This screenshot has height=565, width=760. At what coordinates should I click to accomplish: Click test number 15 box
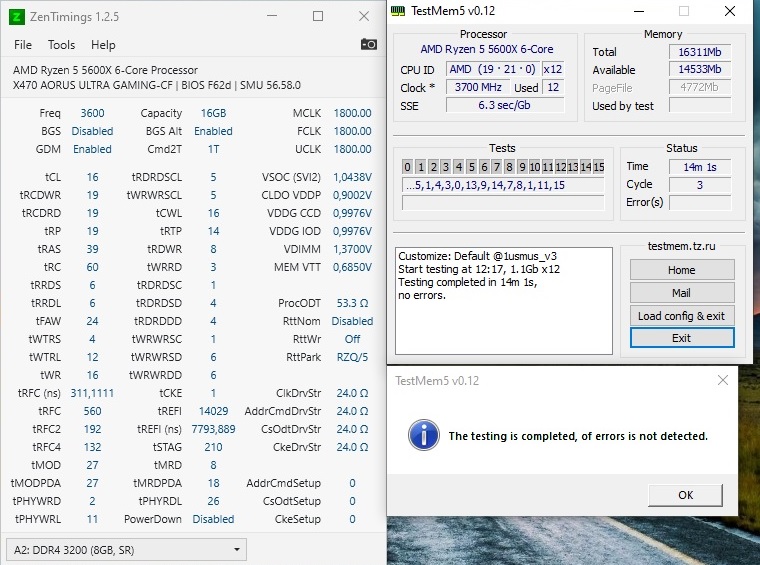tap(599, 167)
